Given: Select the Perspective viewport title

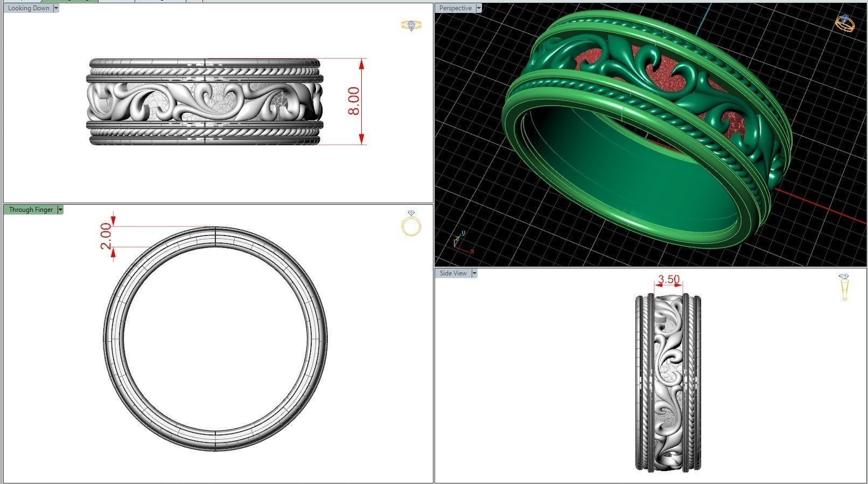Looking at the screenshot, I should tap(456, 8).
